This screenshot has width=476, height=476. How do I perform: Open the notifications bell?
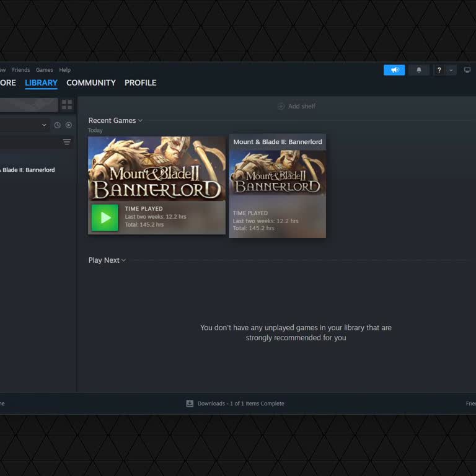coord(419,70)
